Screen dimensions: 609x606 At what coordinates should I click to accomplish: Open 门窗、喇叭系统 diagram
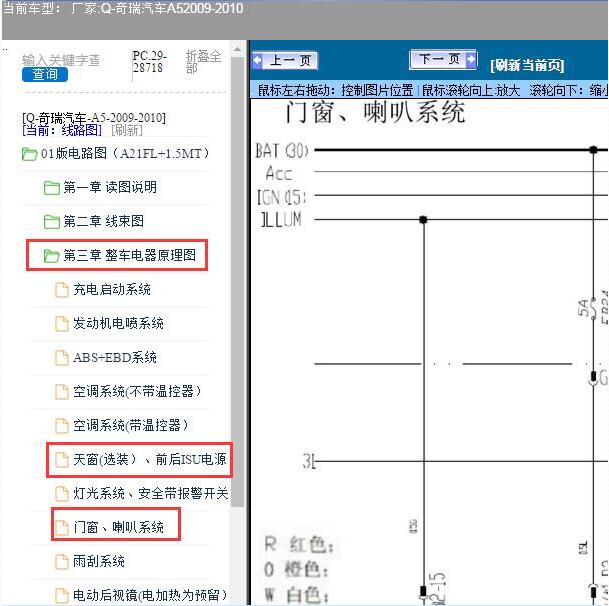coord(118,527)
